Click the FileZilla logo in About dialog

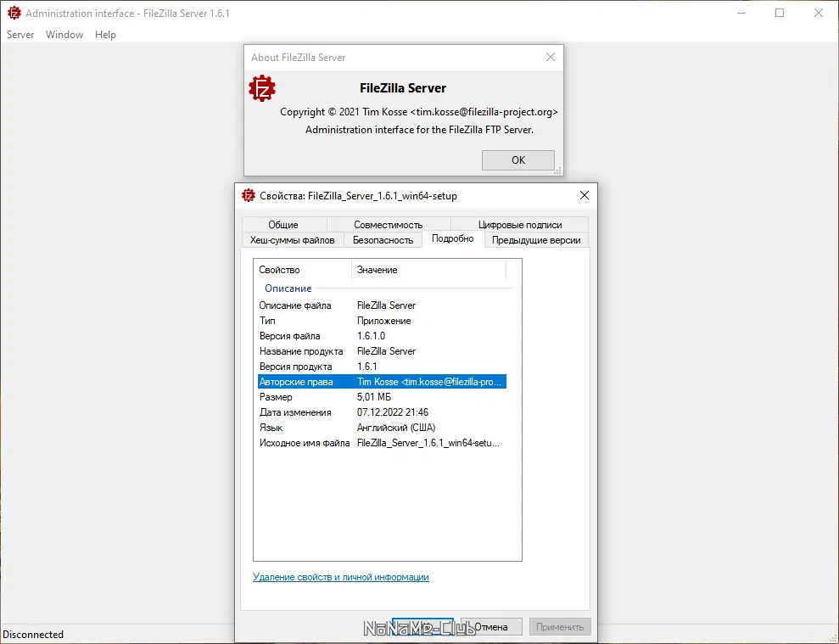(x=262, y=89)
